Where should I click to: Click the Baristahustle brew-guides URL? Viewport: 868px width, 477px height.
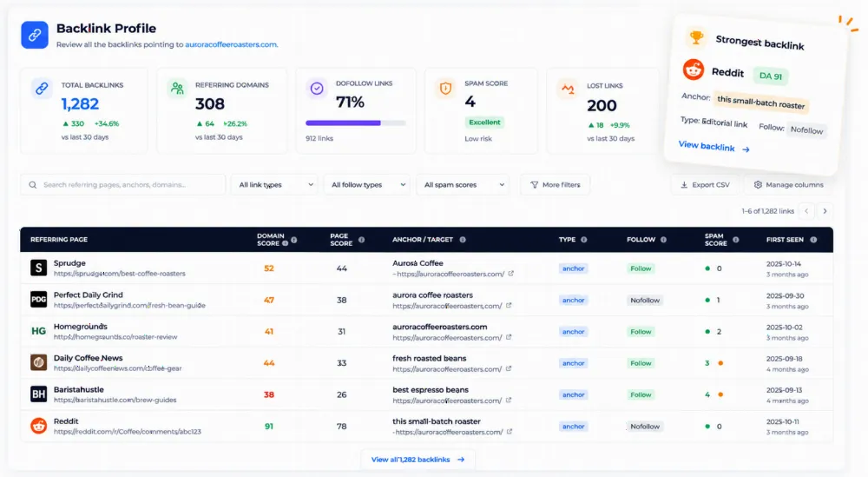[x=115, y=400]
